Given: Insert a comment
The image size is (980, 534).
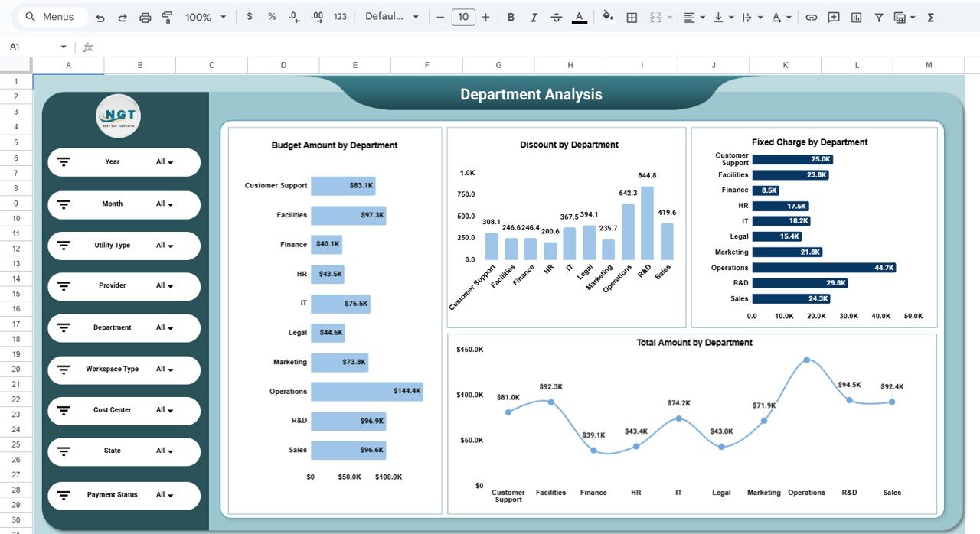Looking at the screenshot, I should coord(833,16).
